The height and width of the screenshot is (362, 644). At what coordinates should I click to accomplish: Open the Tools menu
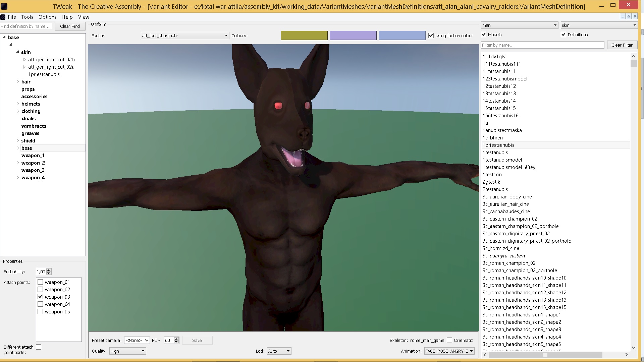[27, 17]
